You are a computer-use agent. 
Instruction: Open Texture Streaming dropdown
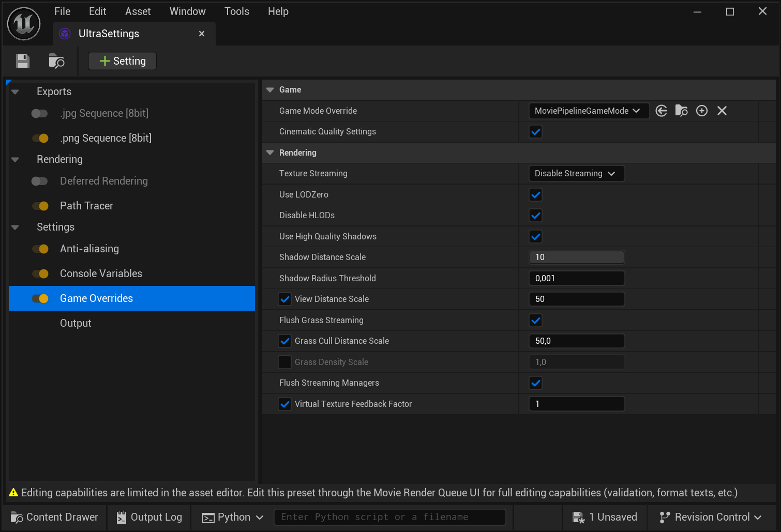click(576, 173)
